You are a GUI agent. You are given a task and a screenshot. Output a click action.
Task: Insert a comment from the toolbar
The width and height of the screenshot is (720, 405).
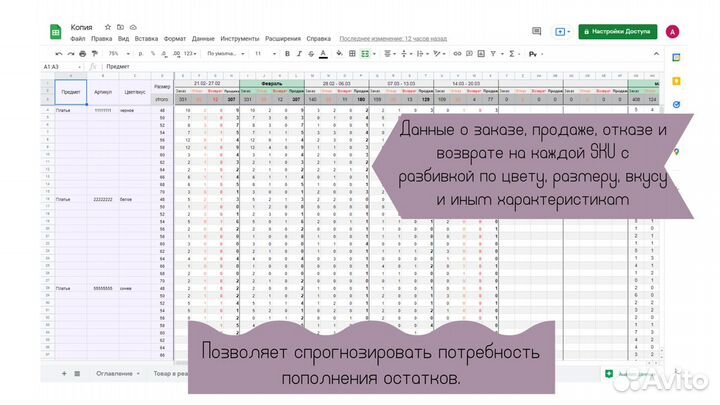tap(469, 54)
